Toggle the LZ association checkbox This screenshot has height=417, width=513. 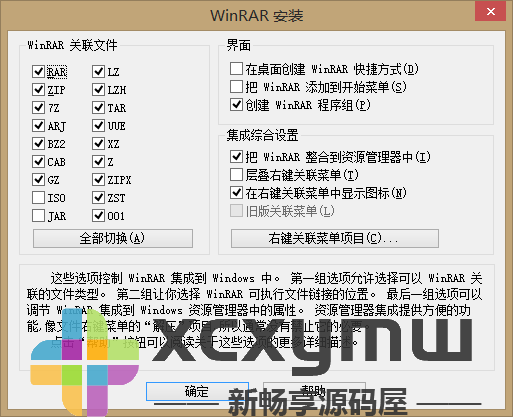[x=98, y=71]
